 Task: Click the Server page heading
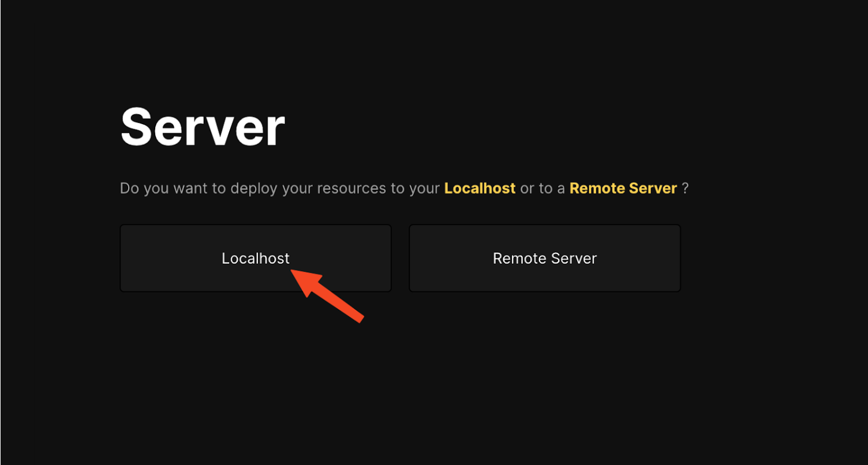[x=203, y=127]
